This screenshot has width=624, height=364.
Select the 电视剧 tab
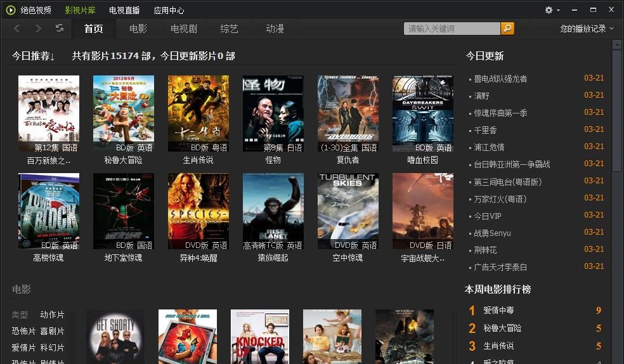183,29
